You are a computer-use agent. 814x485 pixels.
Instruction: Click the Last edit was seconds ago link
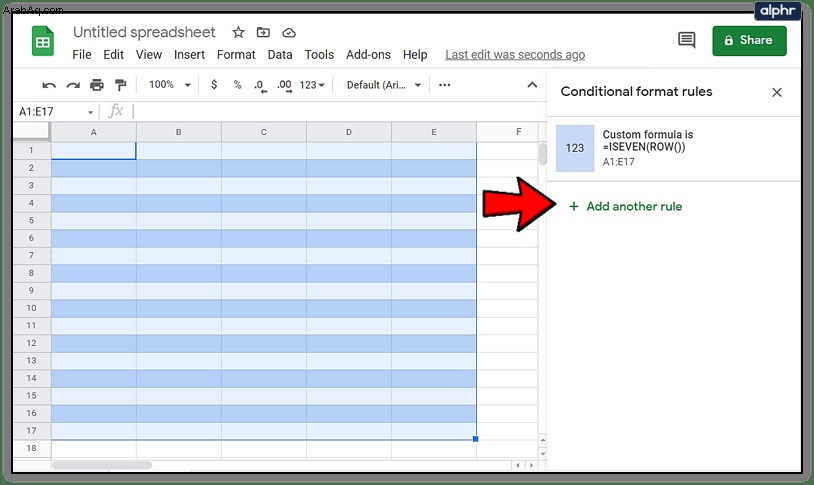(515, 55)
